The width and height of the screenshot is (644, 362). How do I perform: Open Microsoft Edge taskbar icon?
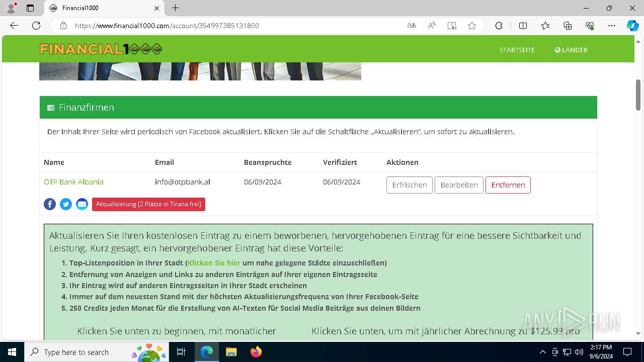pos(207,352)
